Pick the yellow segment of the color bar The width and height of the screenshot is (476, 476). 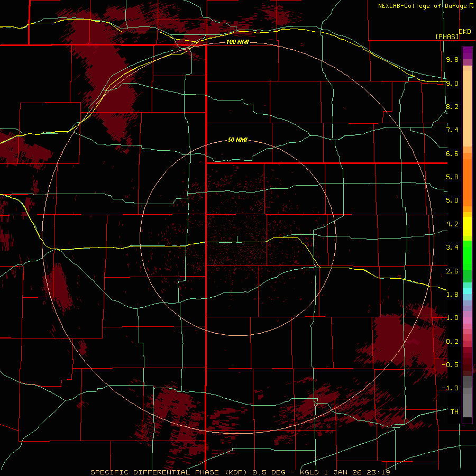[x=467, y=226]
